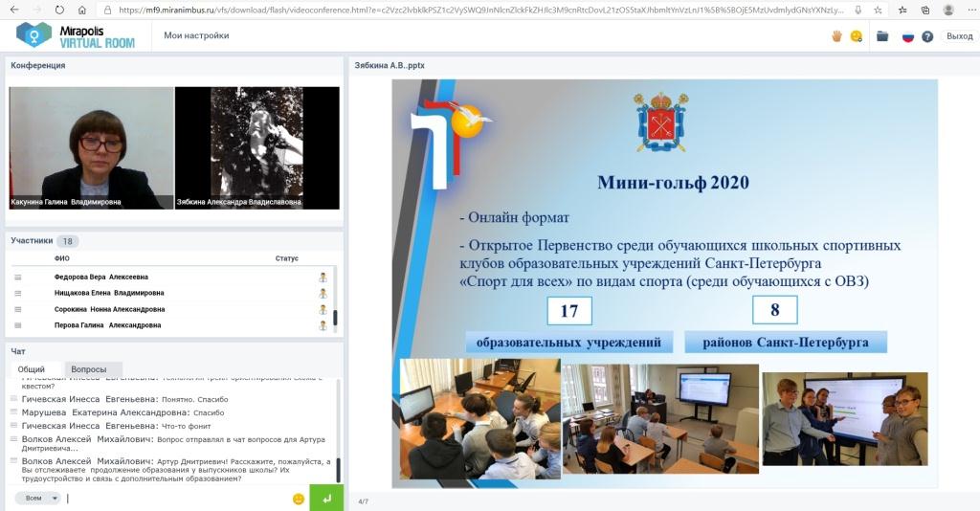
Task: Open help via question mark icon
Action: [x=927, y=36]
